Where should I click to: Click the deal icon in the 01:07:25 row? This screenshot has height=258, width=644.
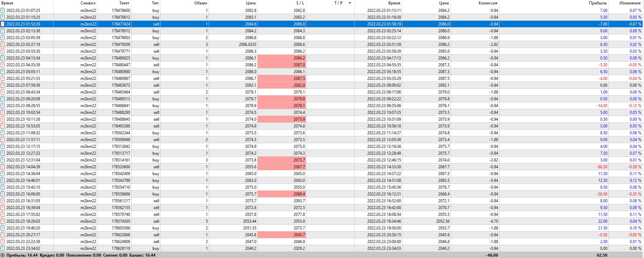[3, 11]
